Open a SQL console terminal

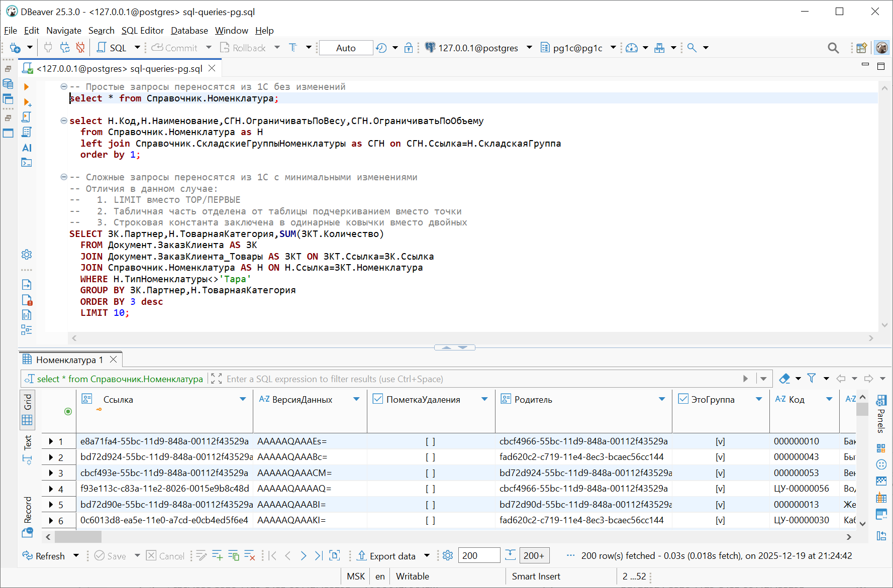(27, 162)
